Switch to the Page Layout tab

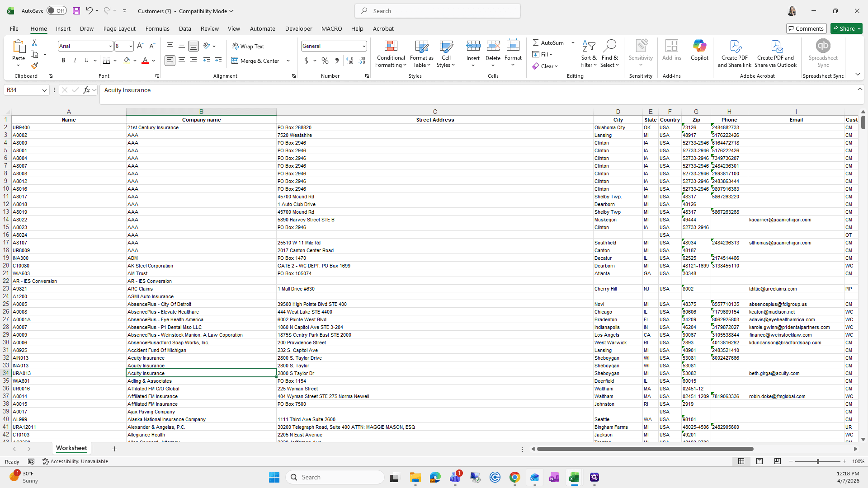[119, 28]
